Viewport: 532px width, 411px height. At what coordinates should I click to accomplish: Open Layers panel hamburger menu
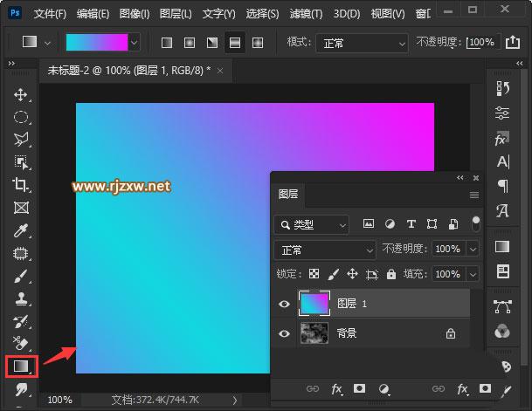point(474,195)
